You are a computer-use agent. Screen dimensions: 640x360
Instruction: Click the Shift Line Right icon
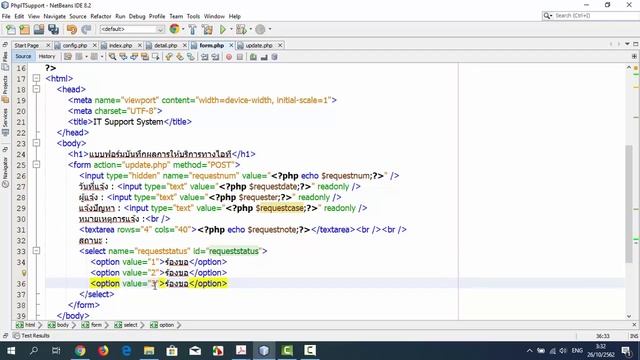(x=216, y=57)
